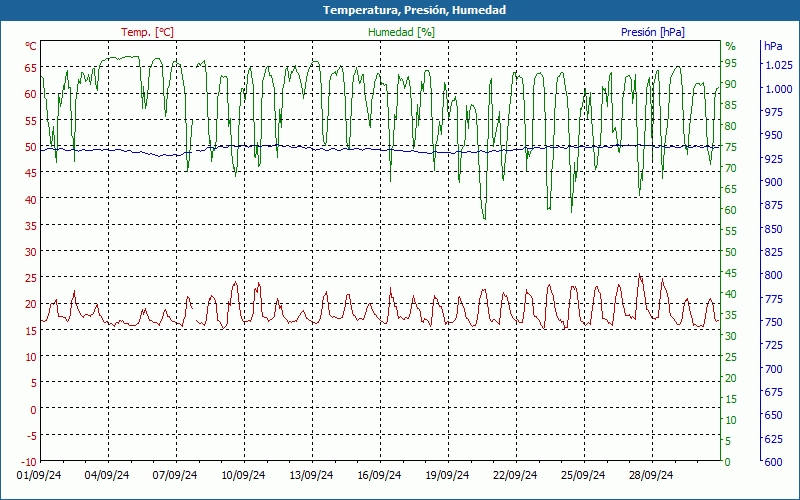Click the 750 value on pressure axis
Viewport: 800px width, 500px height.
click(774, 322)
